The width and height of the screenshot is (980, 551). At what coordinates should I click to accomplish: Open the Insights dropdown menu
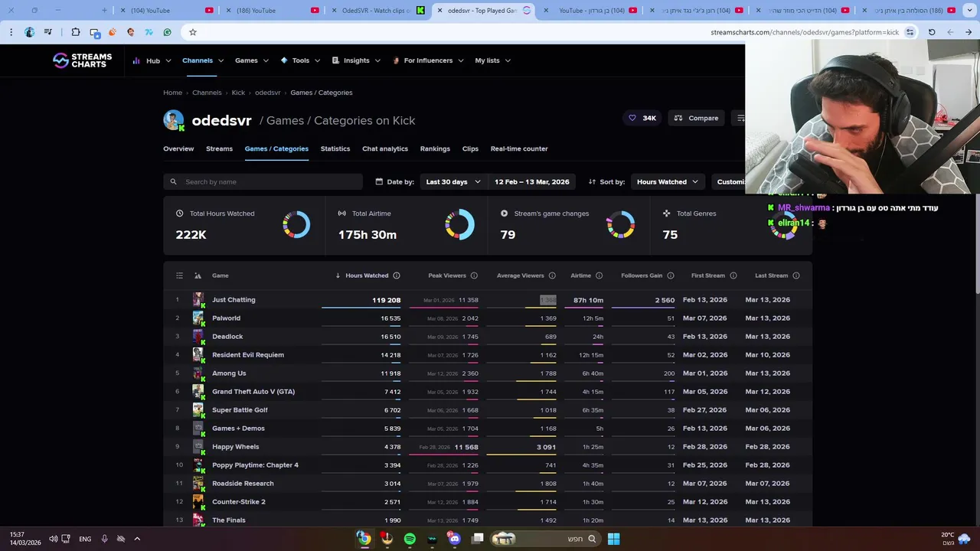356,60
